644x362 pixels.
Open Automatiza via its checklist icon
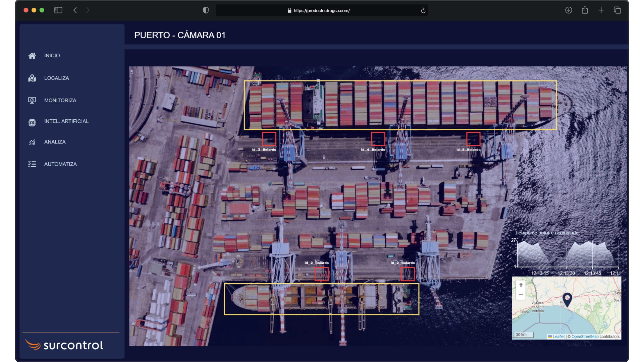32,164
